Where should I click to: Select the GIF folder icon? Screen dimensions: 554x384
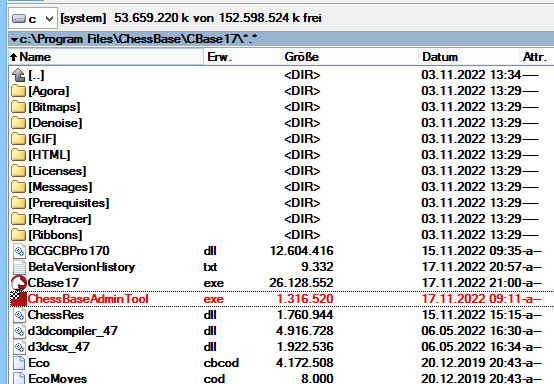pyautogui.click(x=18, y=139)
